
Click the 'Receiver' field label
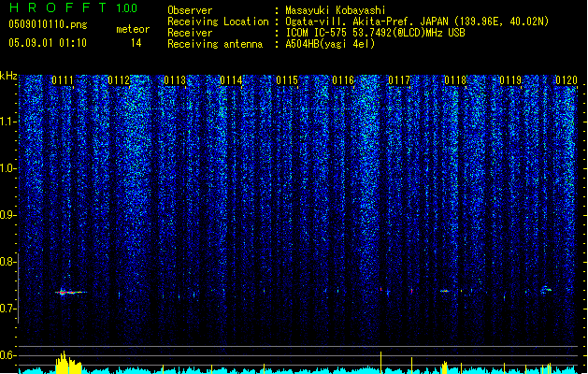pos(190,33)
